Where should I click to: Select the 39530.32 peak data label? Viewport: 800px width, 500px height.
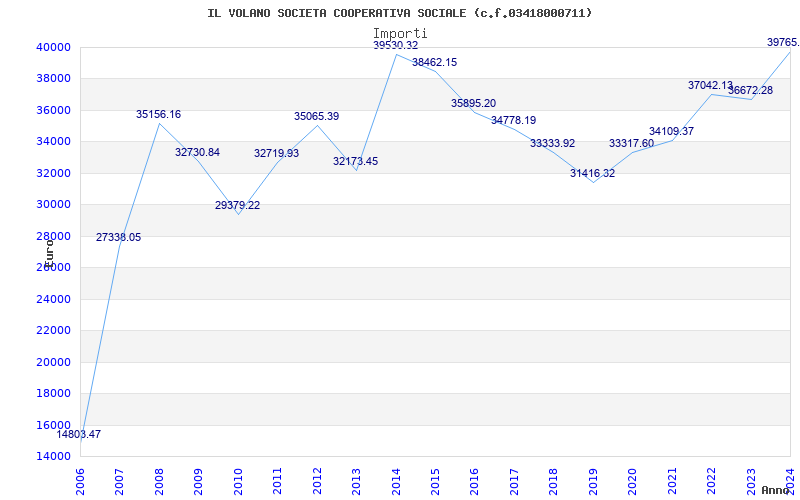click(x=395, y=45)
